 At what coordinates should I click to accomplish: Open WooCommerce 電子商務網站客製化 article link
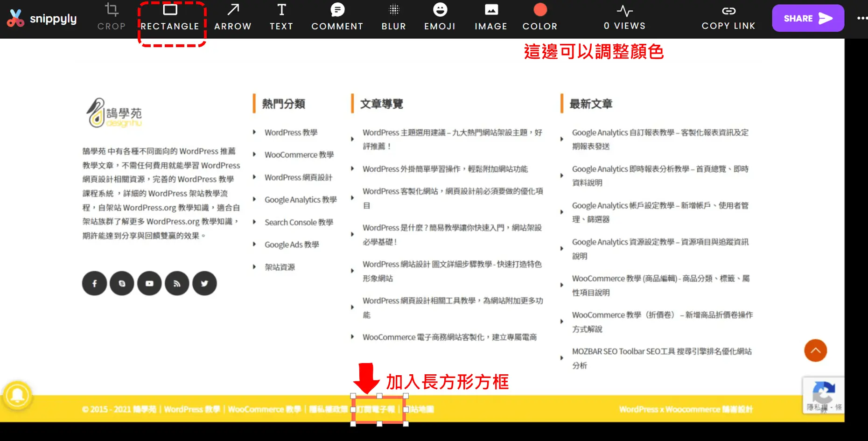[450, 337]
